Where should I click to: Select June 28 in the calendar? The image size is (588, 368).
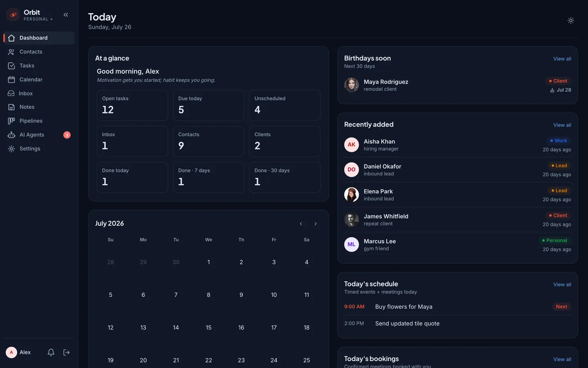(x=111, y=262)
